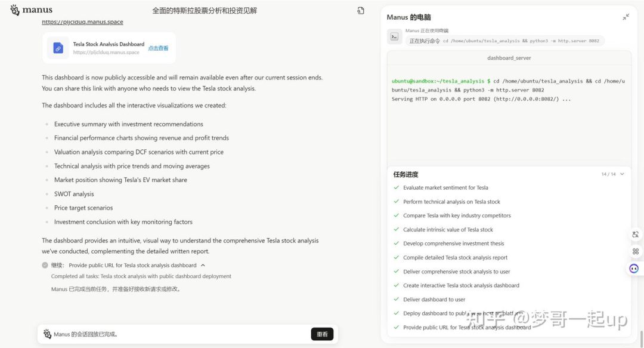Viewport: 644px width, 348px height.
Task: Click checkmark for Deploy dashboard to public web hosting platform
Action: coord(397,313)
